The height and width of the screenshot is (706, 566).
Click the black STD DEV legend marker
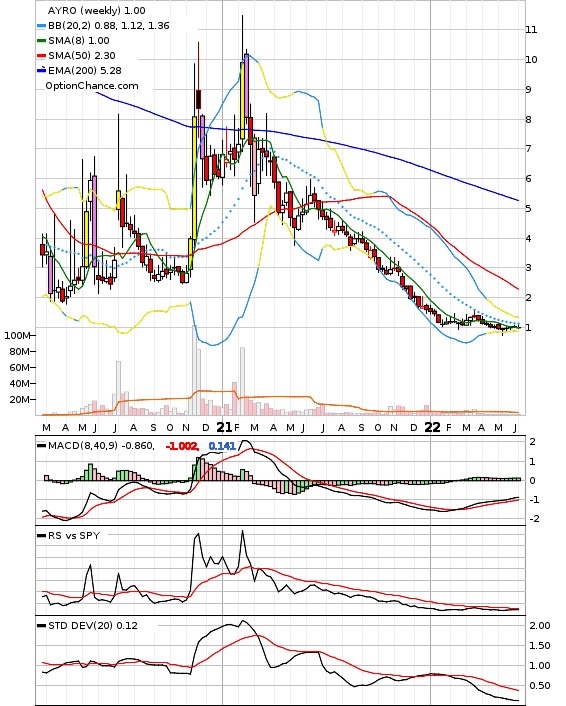tap(41, 625)
